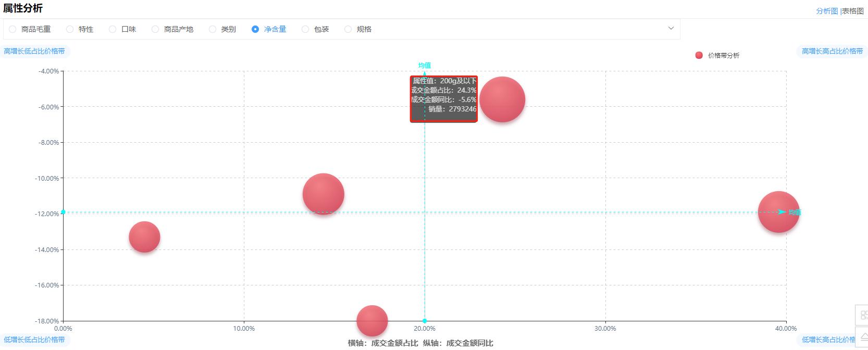
Task: Click the horizontal 均值 arrow label
Action: coord(794,212)
